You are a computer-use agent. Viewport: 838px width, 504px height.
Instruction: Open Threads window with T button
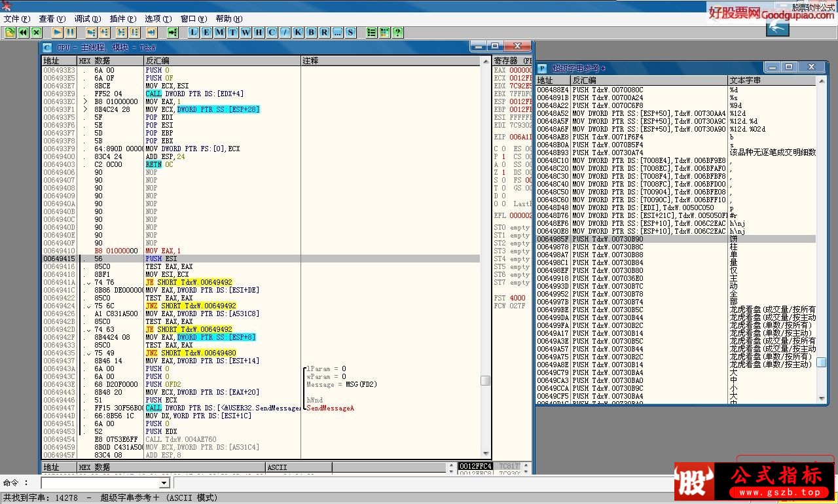tap(232, 32)
